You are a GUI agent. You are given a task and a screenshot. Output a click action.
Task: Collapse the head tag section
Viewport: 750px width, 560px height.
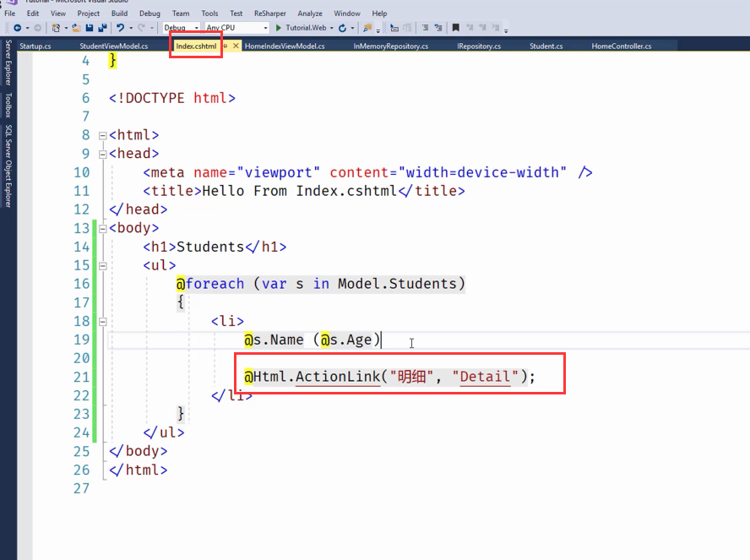102,154
